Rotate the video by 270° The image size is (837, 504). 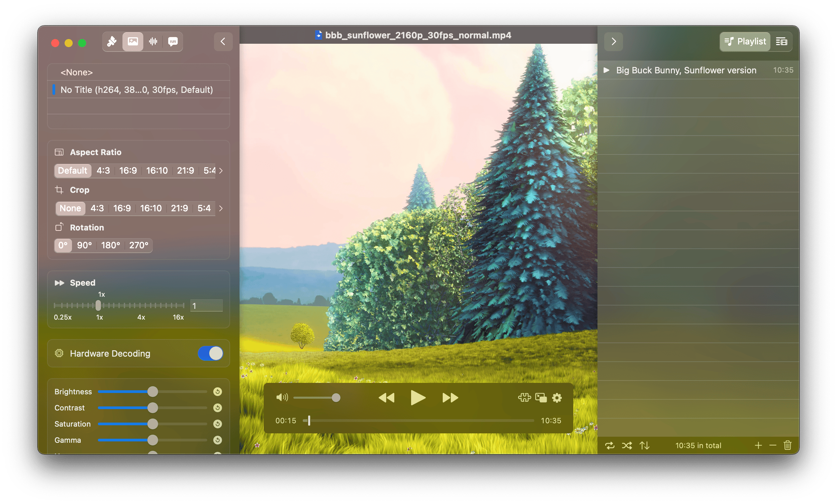coord(139,245)
